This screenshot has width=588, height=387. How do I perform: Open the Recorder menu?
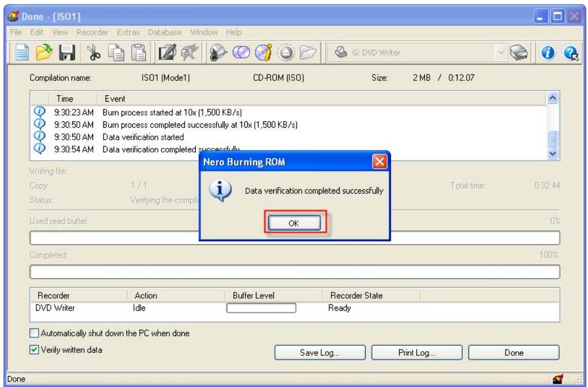(x=92, y=32)
